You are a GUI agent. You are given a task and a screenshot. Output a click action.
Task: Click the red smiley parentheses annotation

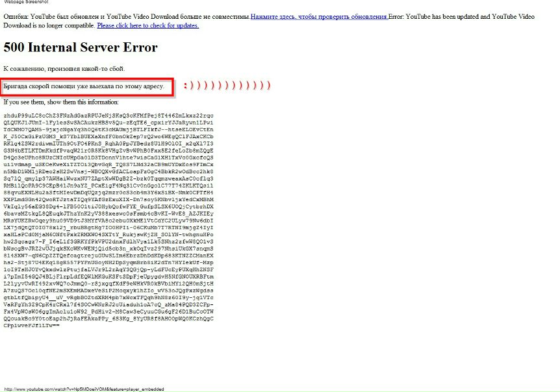click(x=227, y=86)
